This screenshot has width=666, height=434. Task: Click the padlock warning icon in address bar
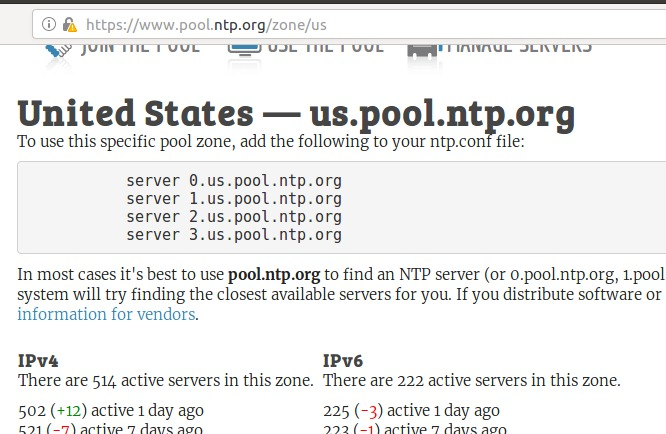click(70, 25)
